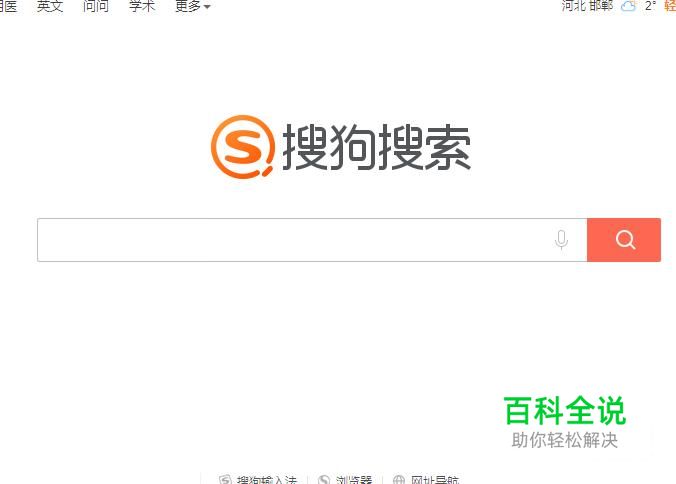The height and width of the screenshot is (484, 676).
Task: Click the green 百科全说 watermark
Action: click(x=564, y=410)
